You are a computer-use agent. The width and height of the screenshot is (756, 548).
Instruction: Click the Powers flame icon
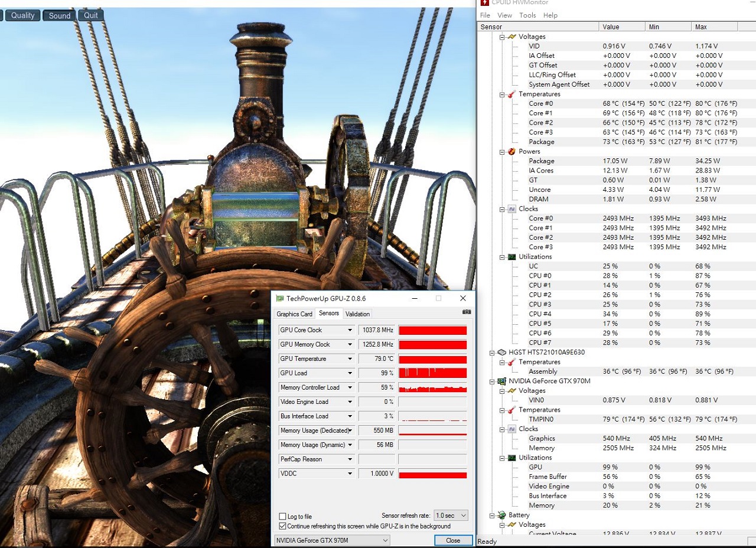pos(511,151)
